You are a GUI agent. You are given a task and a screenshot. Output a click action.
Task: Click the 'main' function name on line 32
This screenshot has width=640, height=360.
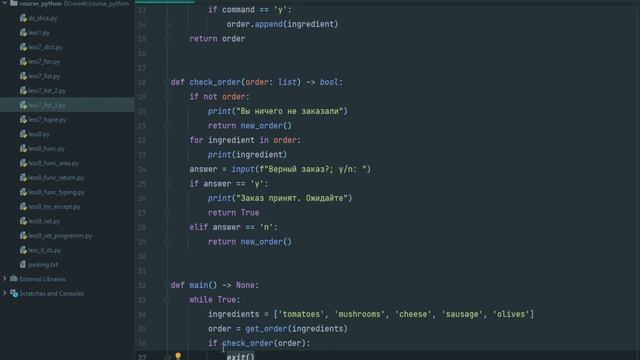(x=198, y=285)
